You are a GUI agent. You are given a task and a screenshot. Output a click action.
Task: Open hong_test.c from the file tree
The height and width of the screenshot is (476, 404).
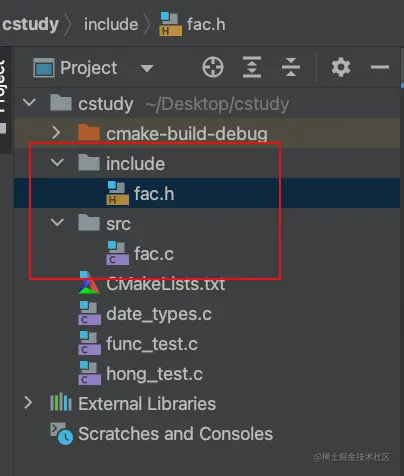(x=154, y=374)
